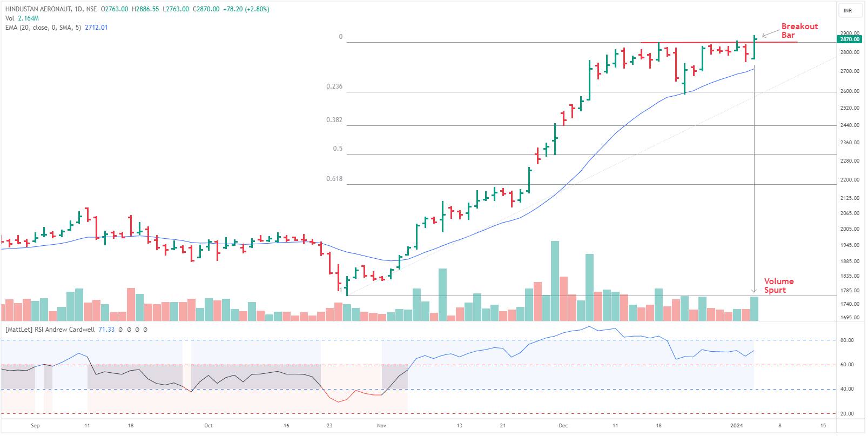This screenshot has width=868, height=436.
Task: Click the current price label 2870.00
Action: (849, 39)
